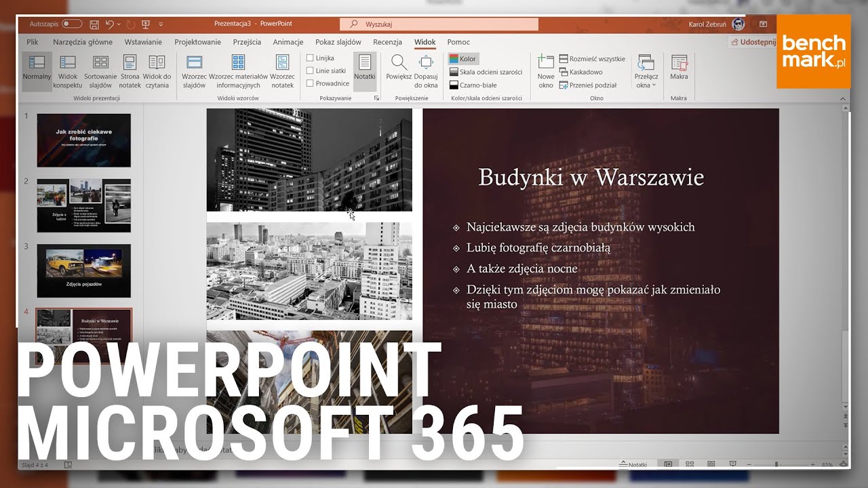Enable the Linie siatki checkbox
868x488 pixels.
click(x=310, y=70)
